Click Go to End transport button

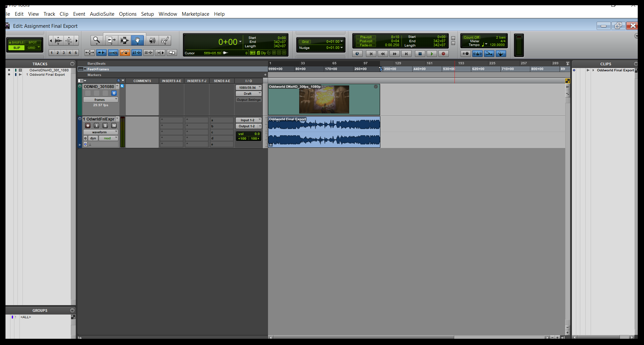(407, 54)
